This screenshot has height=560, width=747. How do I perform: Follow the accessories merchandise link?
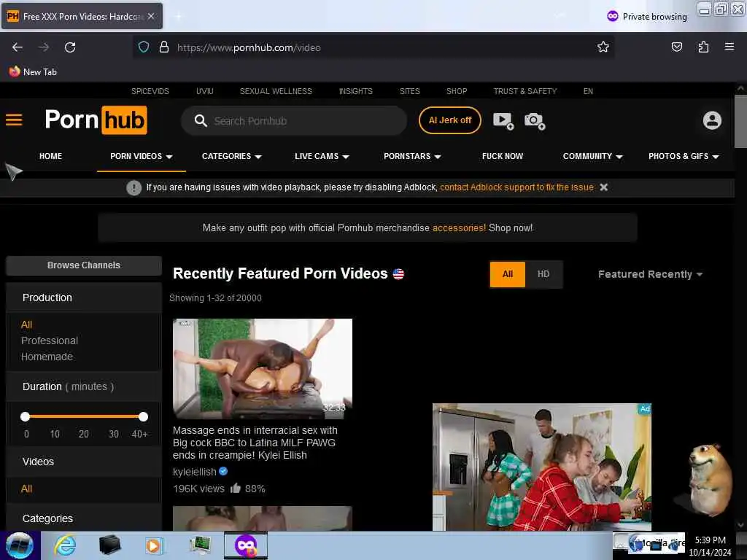(x=459, y=227)
